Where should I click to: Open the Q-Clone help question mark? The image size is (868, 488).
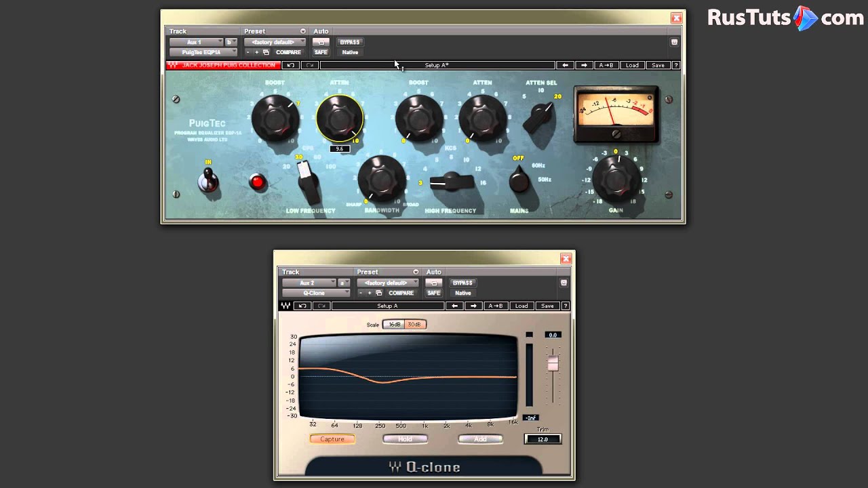coord(565,306)
